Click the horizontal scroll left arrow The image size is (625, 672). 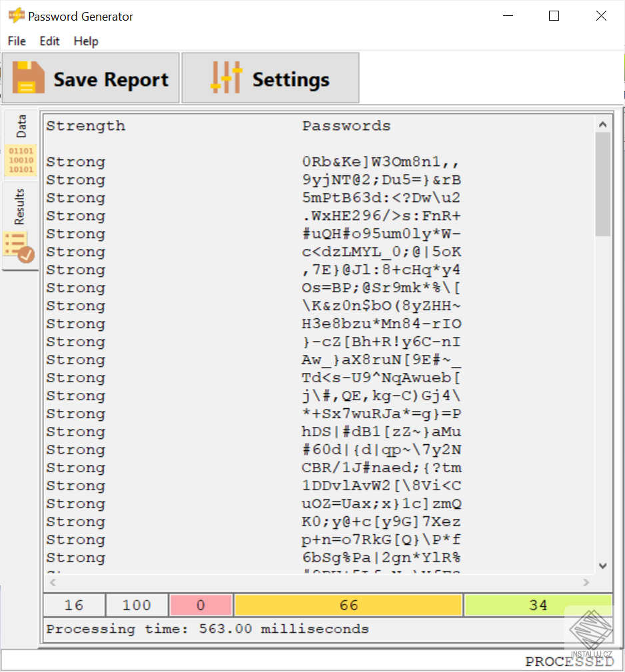tap(53, 583)
